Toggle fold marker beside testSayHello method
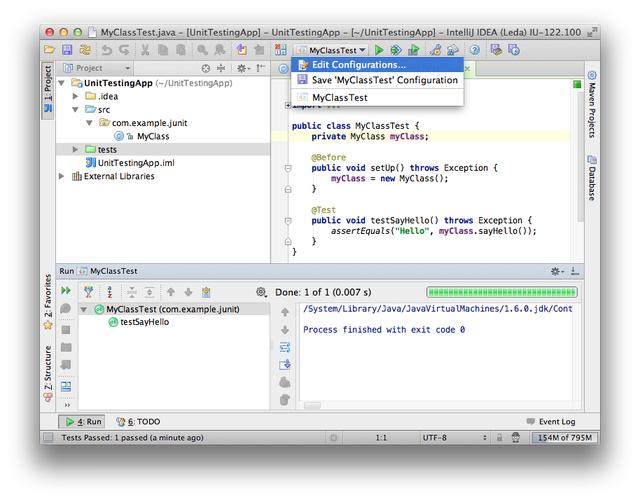The width and height of the screenshot is (640, 500). 288,221
